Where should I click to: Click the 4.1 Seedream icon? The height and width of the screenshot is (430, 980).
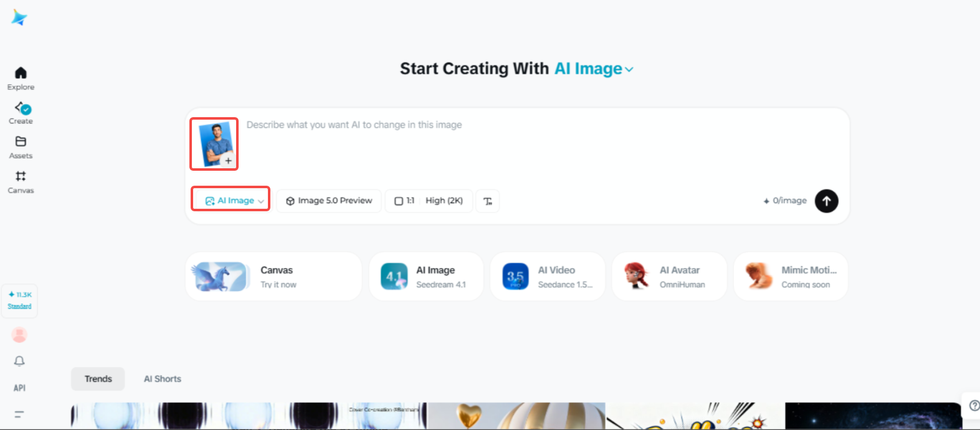pyautogui.click(x=394, y=277)
